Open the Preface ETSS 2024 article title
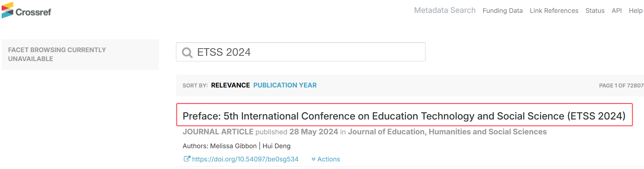The height and width of the screenshot is (169, 644). (x=404, y=116)
